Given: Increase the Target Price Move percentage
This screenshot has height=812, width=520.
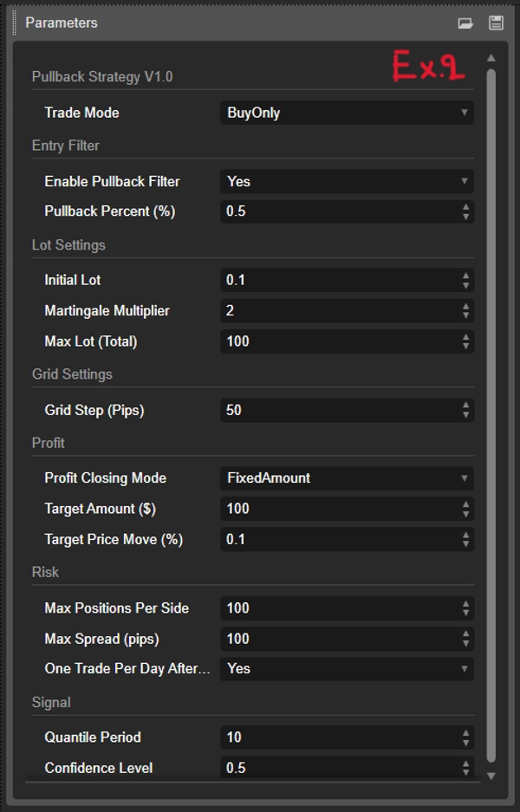Looking at the screenshot, I should tap(467, 536).
